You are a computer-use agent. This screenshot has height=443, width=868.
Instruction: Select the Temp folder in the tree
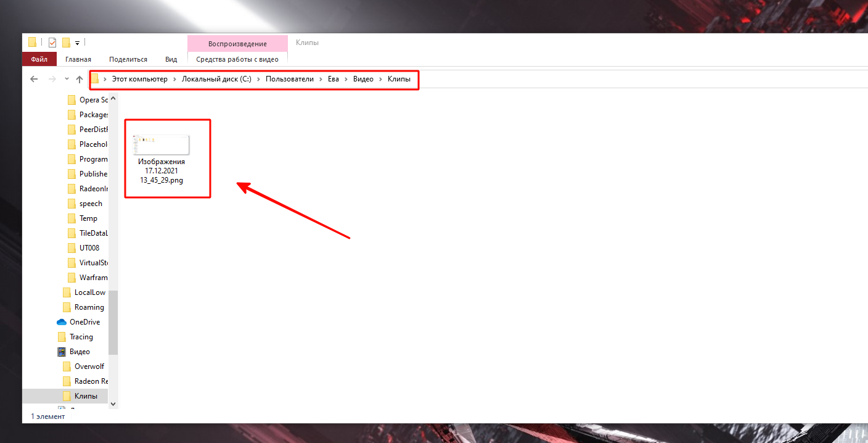83,218
